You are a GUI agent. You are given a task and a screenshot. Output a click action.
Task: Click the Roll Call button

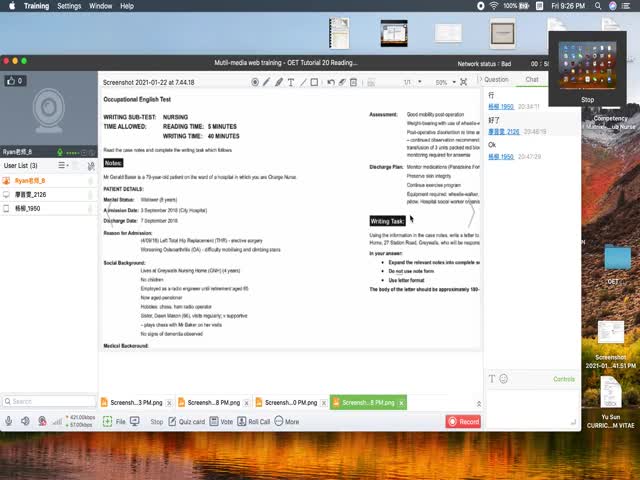[x=253, y=422]
